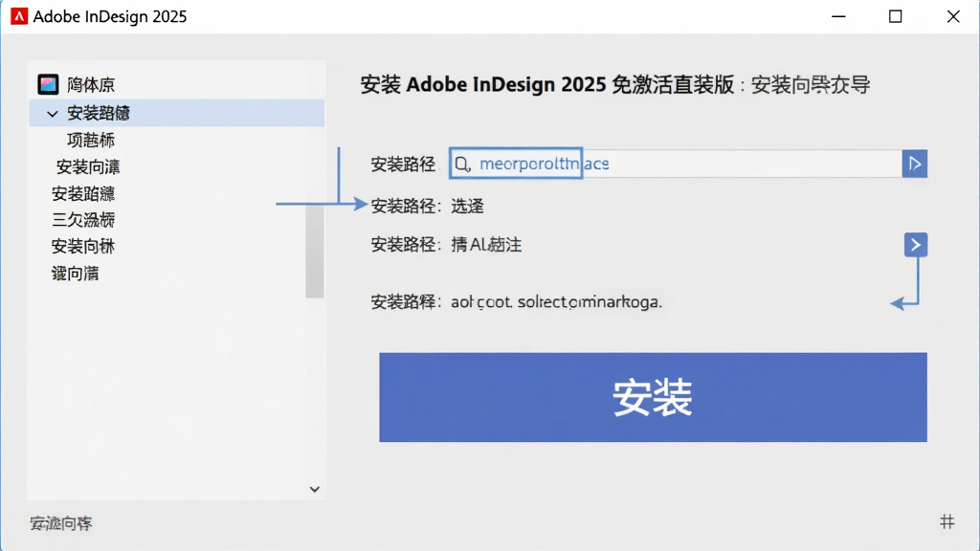
Task: Click the text 'aol coot. solrect ominarkoga.'
Action: tap(556, 302)
